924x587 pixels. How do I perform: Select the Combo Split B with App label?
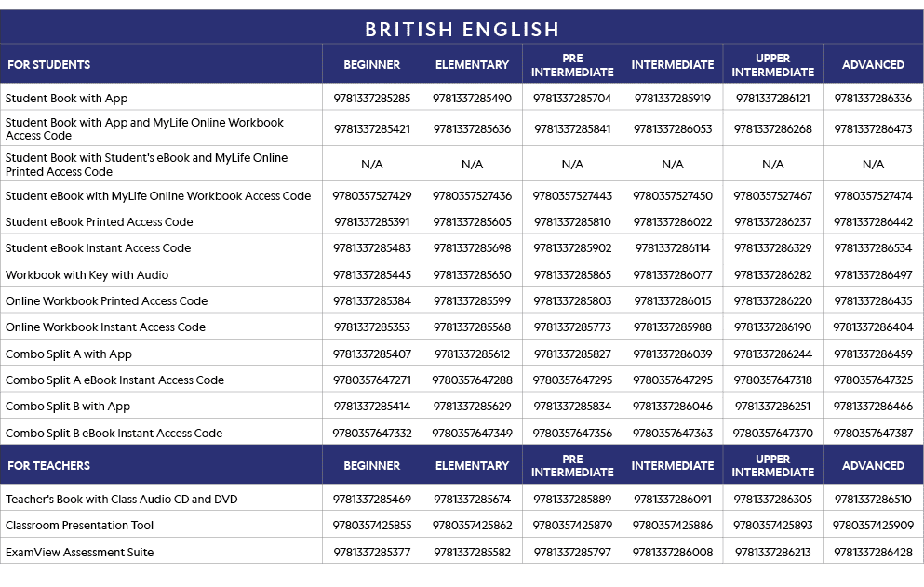68,407
